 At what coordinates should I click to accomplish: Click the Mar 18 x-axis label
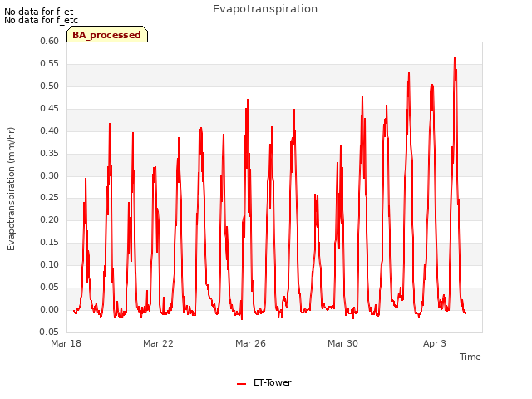[x=66, y=343]
